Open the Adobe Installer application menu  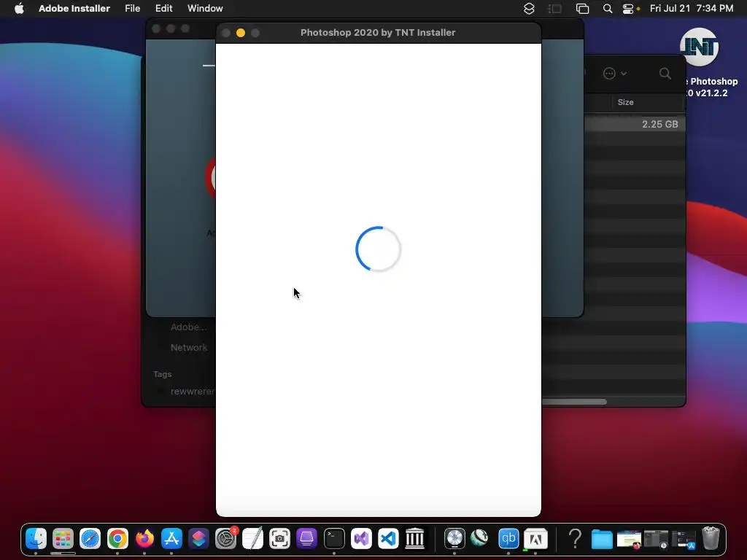point(74,8)
